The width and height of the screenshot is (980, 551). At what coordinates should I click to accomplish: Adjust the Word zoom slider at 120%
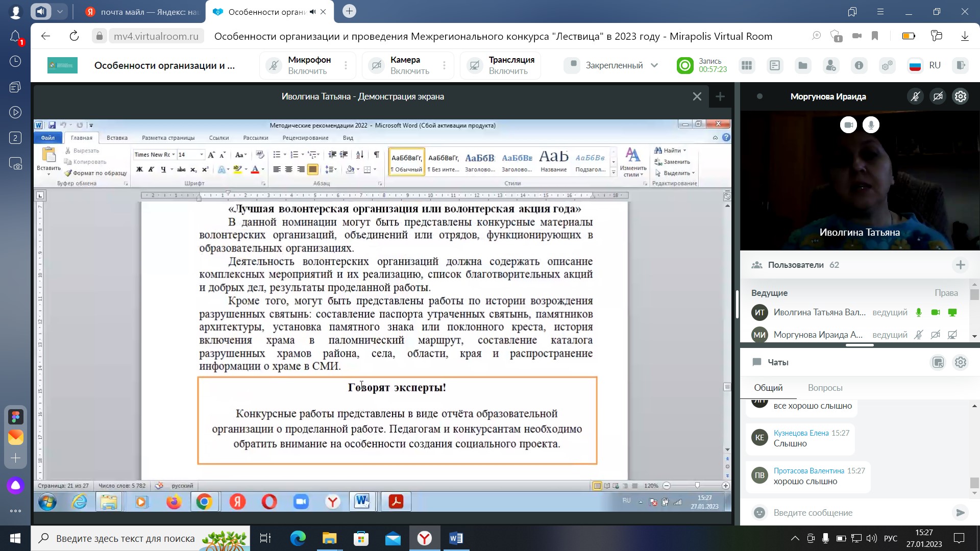point(697,486)
